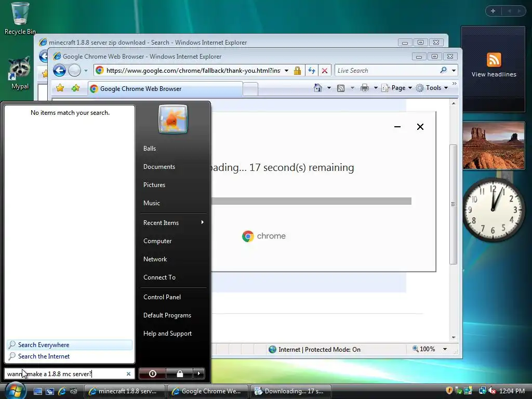Click the IE page vertical scrollbar thumb

(453, 204)
